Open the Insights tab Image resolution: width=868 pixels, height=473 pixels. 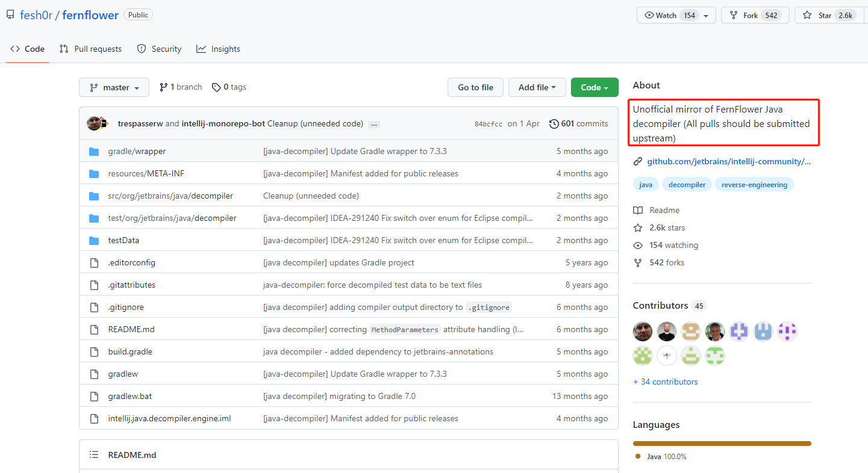[x=218, y=49]
